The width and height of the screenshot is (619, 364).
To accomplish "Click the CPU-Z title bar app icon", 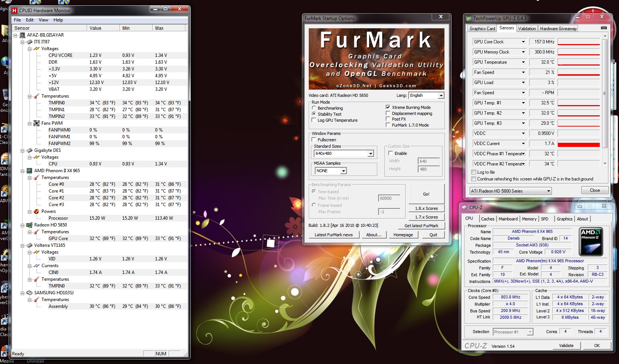I will (465, 207).
